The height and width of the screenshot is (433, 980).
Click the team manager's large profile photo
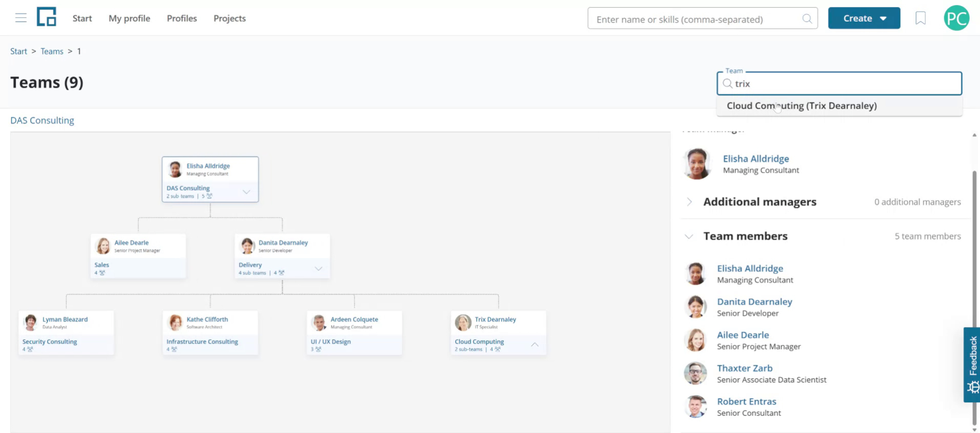click(x=697, y=164)
